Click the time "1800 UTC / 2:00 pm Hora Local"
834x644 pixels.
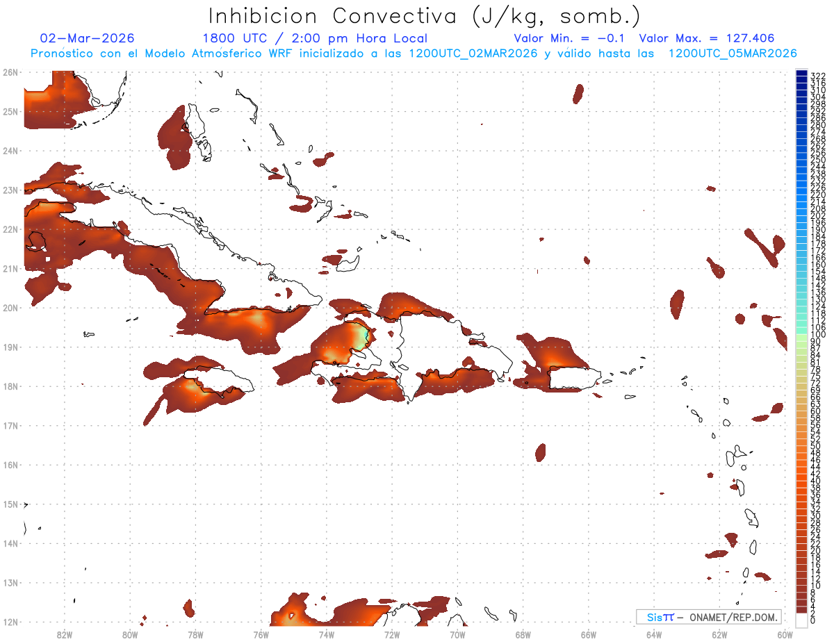[315, 38]
